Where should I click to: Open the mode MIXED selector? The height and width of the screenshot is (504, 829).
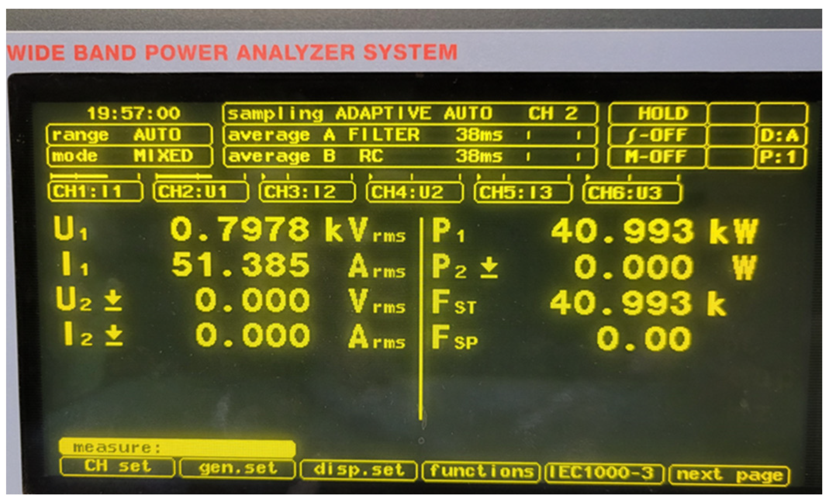coord(129,157)
